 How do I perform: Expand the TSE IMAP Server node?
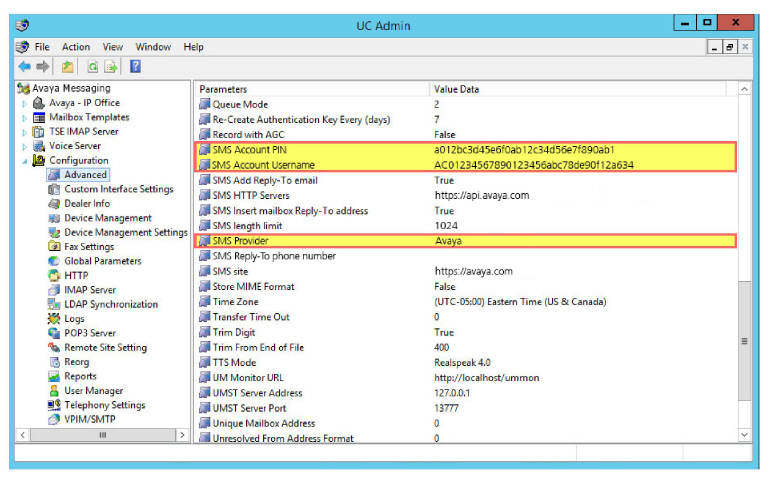pyautogui.click(x=24, y=132)
